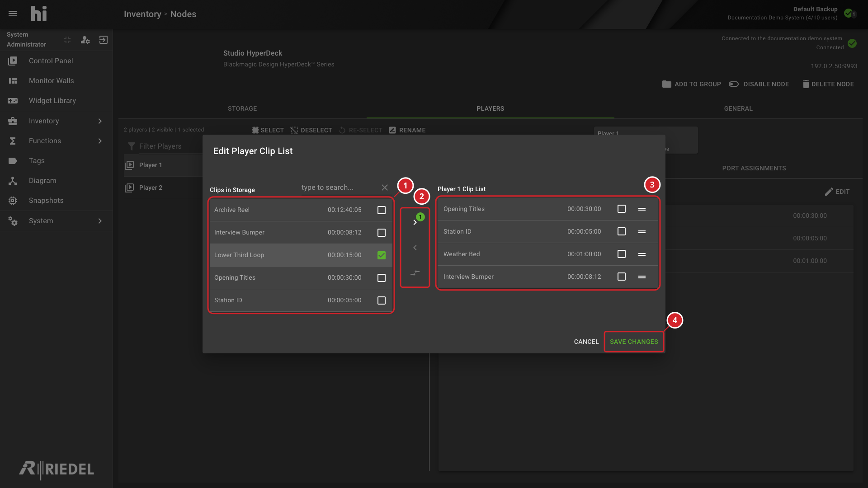Focus the Filter Players field
Image resolution: width=868 pixels, height=488 pixels.
coord(170,146)
